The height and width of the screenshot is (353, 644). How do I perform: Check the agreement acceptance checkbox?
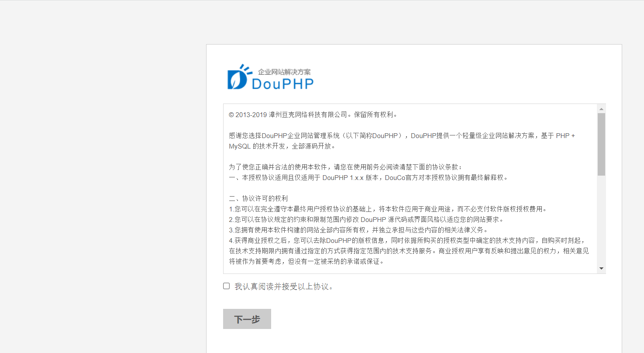[226, 286]
